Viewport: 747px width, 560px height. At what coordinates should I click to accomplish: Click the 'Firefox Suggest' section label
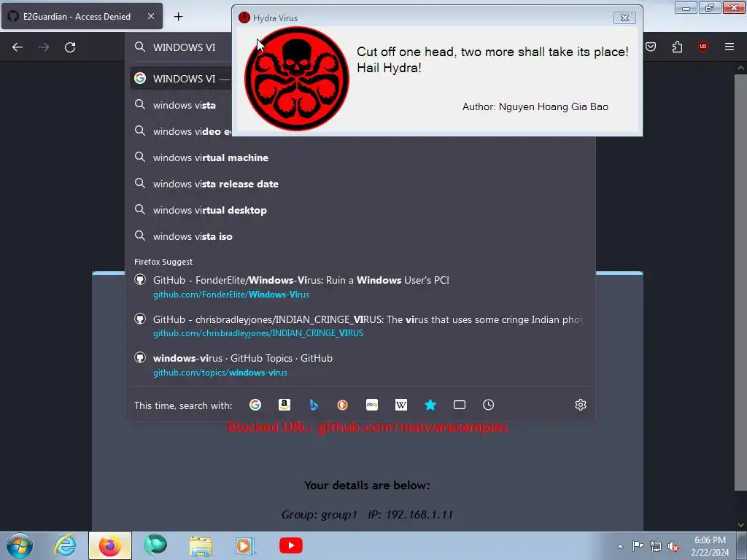click(x=163, y=262)
